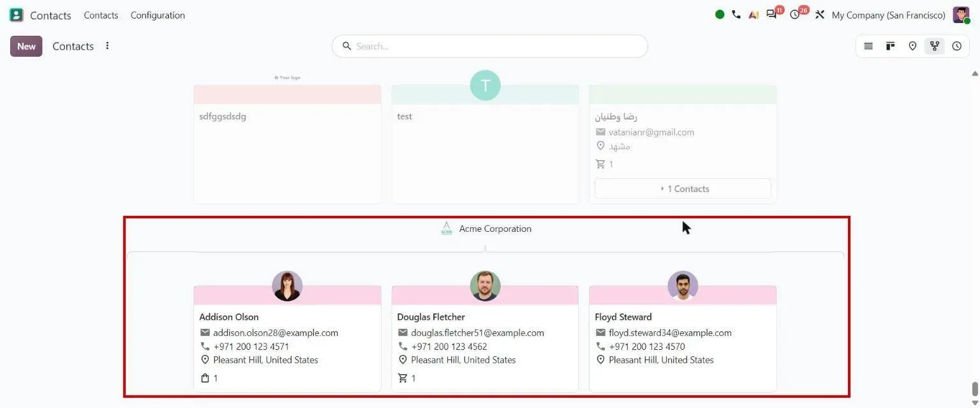Focus the Search field
The width and height of the screenshot is (980, 408).
point(490,46)
